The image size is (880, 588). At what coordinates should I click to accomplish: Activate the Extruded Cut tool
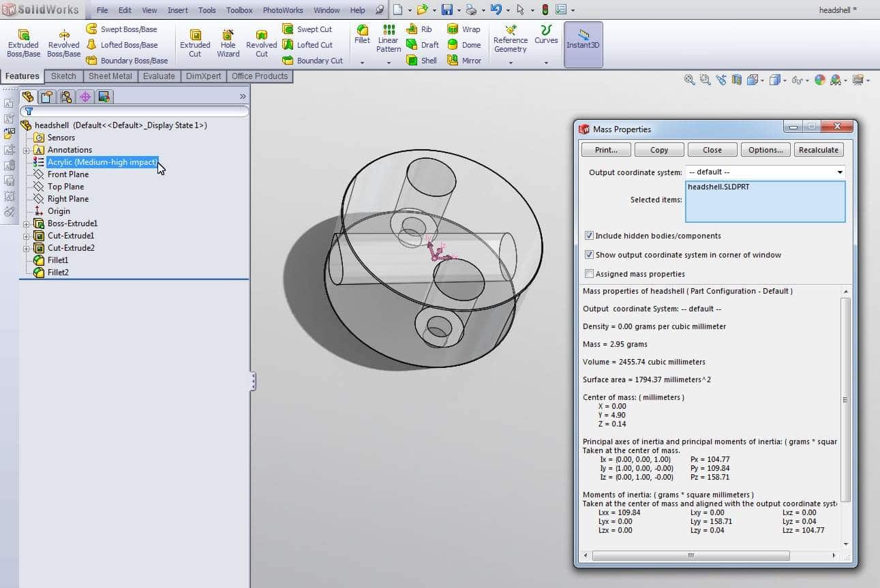tap(195, 44)
